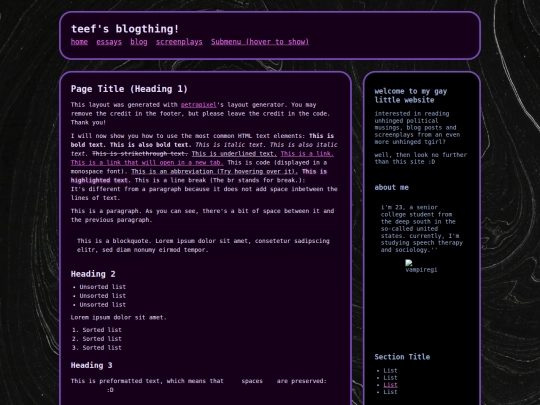Viewport: 540px width, 405px height.
Task: Click the strikethrough text sample
Action: tap(140, 154)
